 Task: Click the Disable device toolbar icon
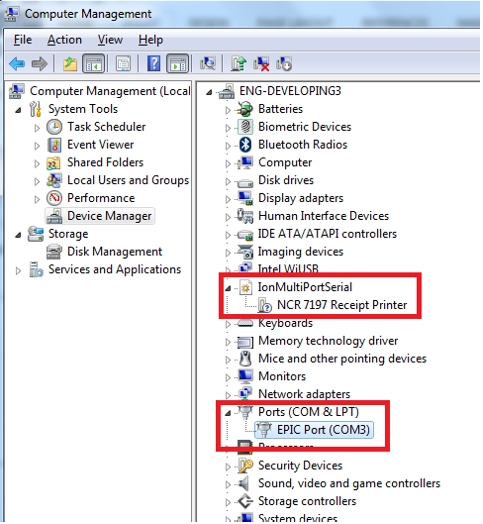284,63
